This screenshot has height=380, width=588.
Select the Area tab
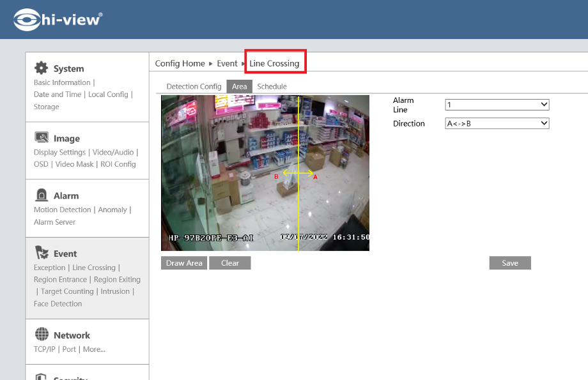click(x=239, y=86)
